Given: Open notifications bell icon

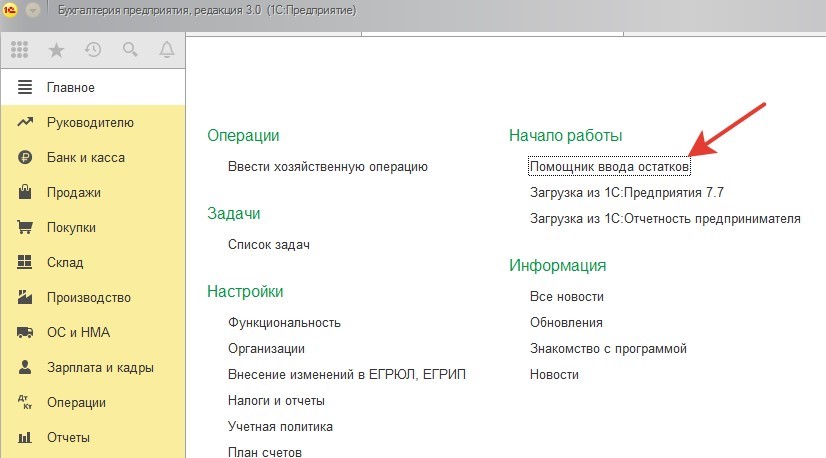Looking at the screenshot, I should point(167,50).
